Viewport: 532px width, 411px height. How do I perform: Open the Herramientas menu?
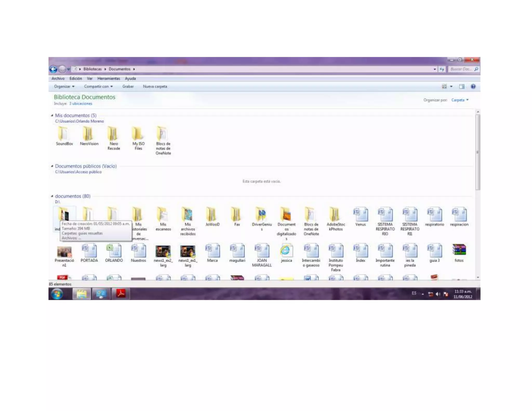coord(109,78)
